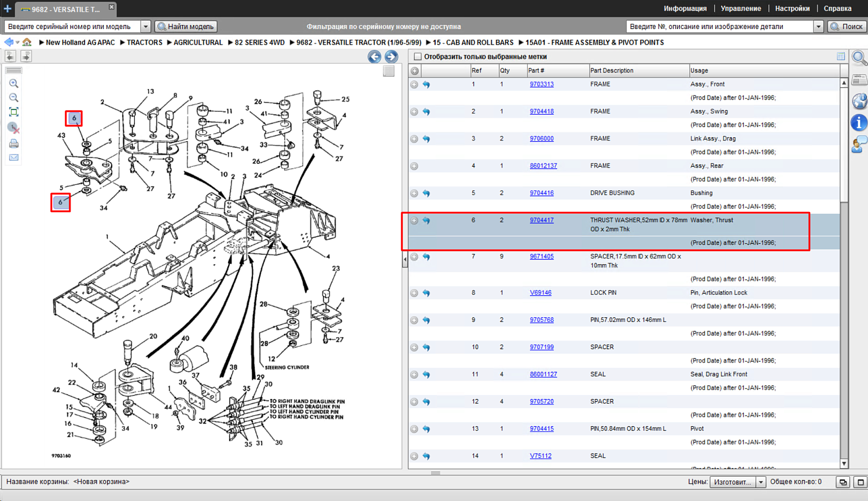This screenshot has height=501, width=868.
Task: Collapse the diagram panel with the splitter arrow
Action: point(405,259)
